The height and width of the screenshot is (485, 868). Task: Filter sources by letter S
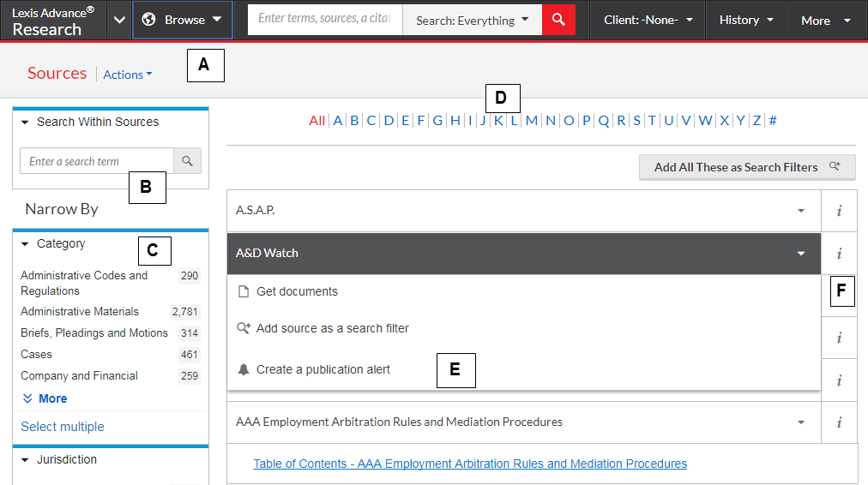point(636,121)
